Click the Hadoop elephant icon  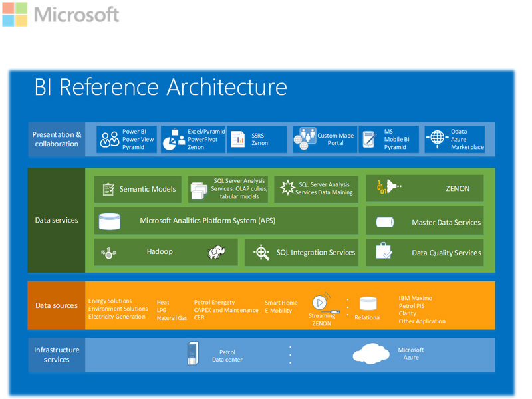point(217,252)
